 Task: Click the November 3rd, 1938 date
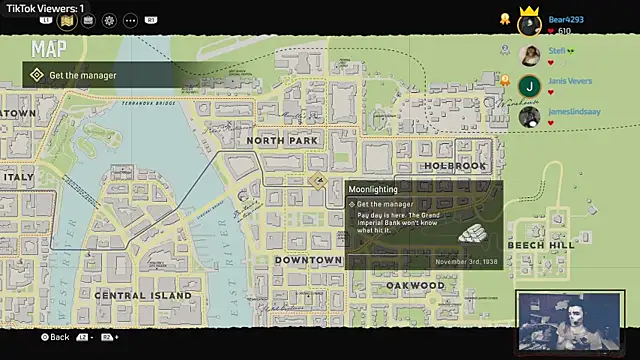tap(466, 262)
